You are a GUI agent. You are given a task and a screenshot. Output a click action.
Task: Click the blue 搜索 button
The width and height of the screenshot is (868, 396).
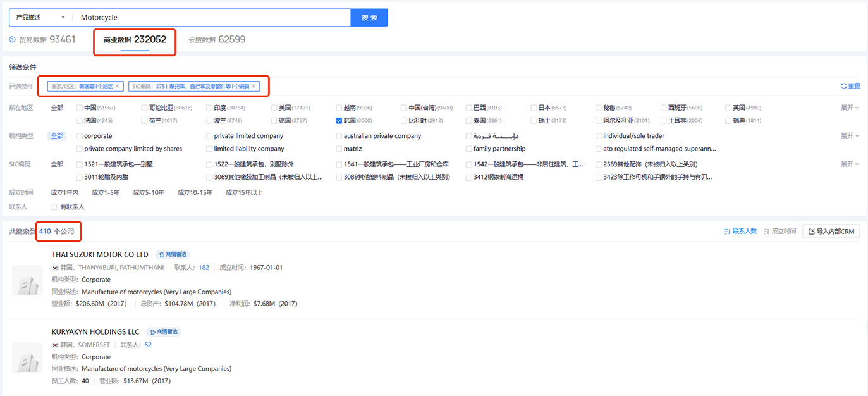click(369, 18)
